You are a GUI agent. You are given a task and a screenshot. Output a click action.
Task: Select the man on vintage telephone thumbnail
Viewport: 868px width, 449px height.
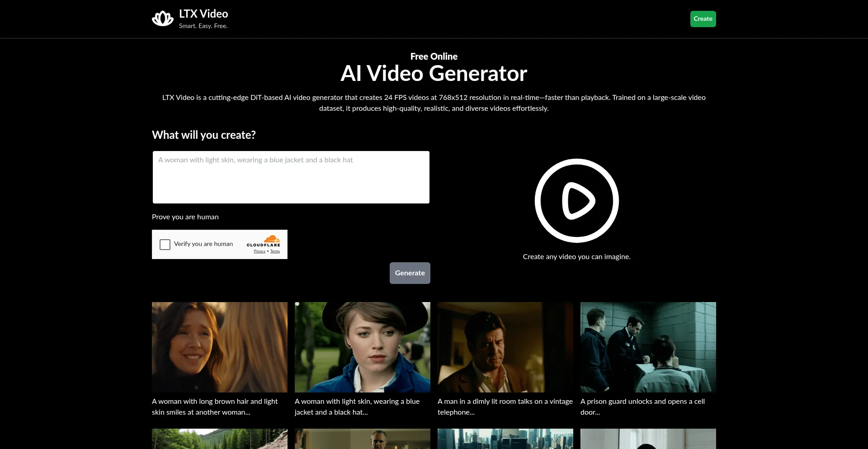[x=505, y=347]
